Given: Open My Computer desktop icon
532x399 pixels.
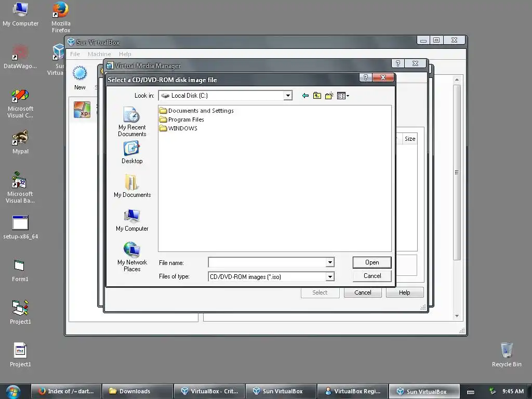Looking at the screenshot, I should click(20, 14).
